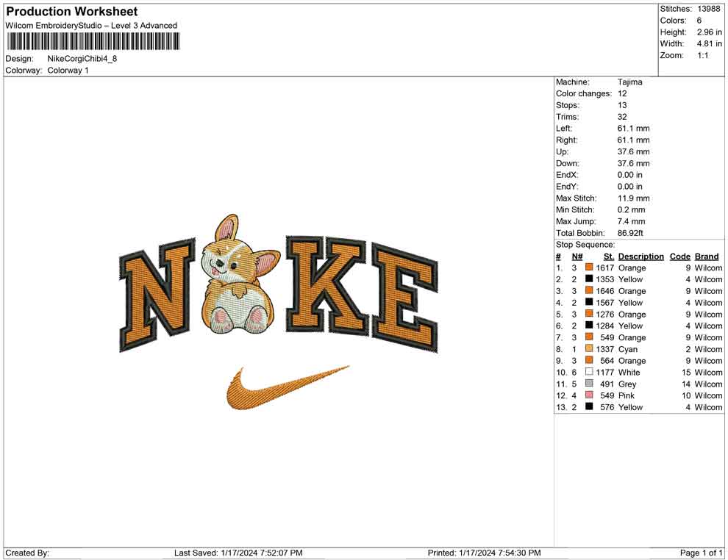Click the code '14' in the Grey row
The image size is (728, 560).
point(686,384)
